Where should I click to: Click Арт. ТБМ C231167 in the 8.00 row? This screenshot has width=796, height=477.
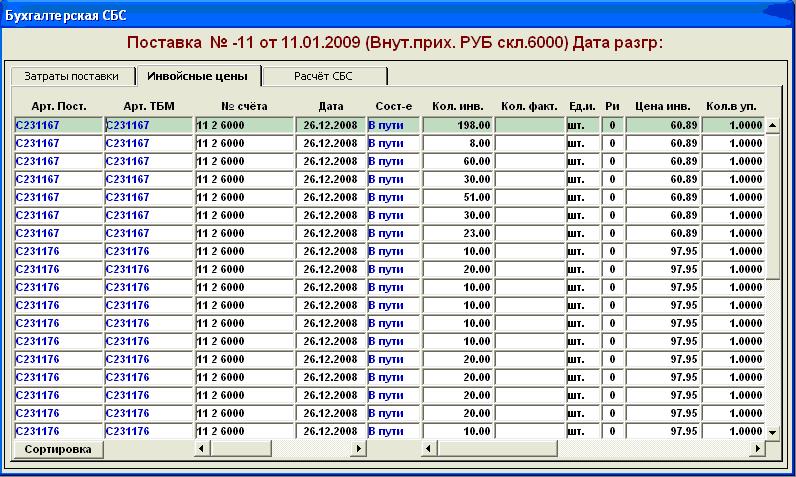click(149, 144)
